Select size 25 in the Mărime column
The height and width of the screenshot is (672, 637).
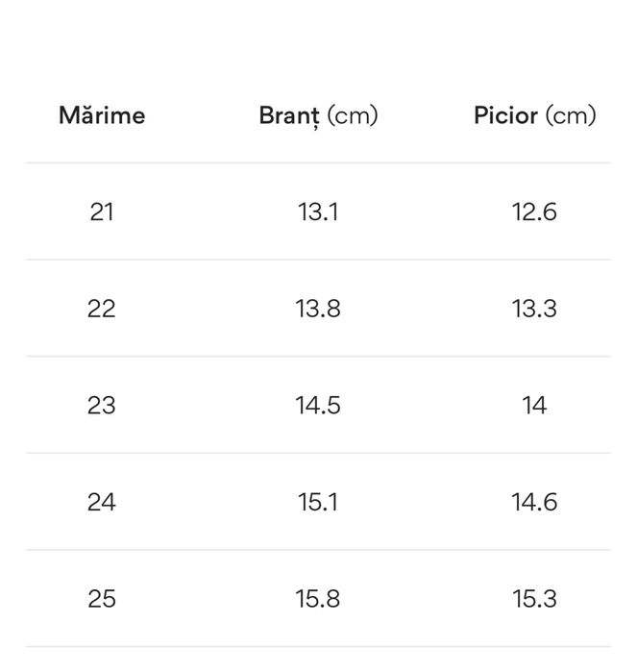102,599
